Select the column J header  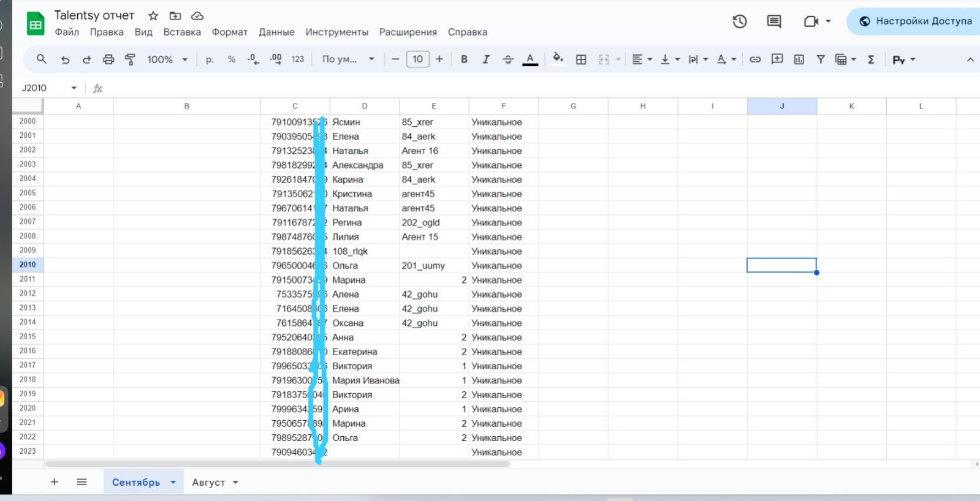(782, 106)
